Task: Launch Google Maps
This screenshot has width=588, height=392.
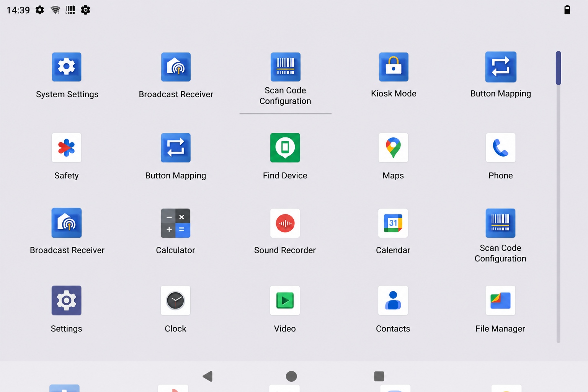Action: coord(393,148)
